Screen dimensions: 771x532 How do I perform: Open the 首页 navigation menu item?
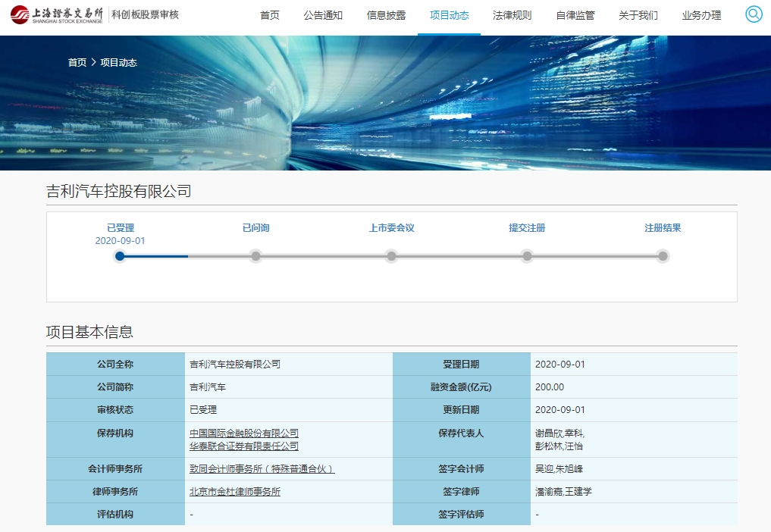(x=269, y=15)
